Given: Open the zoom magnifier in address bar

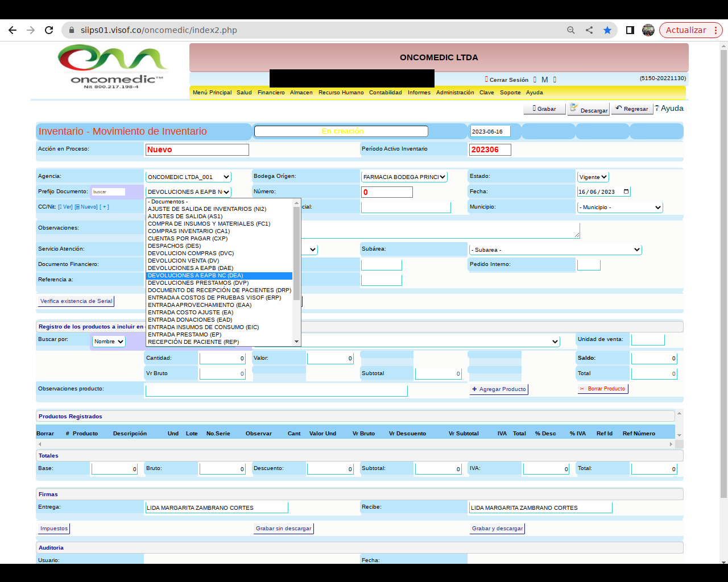Looking at the screenshot, I should tap(571, 30).
